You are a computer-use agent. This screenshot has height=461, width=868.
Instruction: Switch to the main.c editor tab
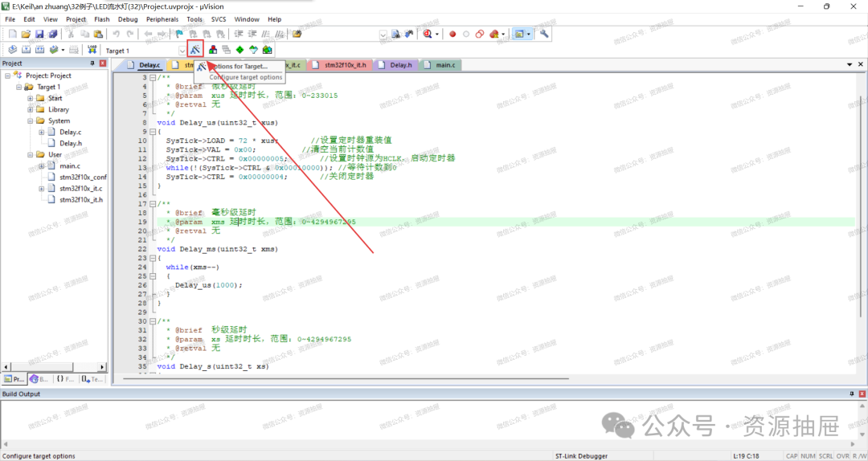(x=440, y=65)
